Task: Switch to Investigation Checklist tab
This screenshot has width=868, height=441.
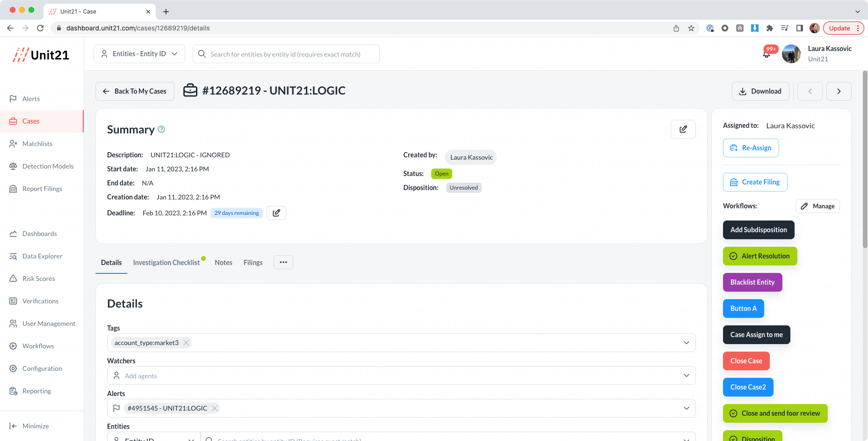Action: pyautogui.click(x=166, y=263)
